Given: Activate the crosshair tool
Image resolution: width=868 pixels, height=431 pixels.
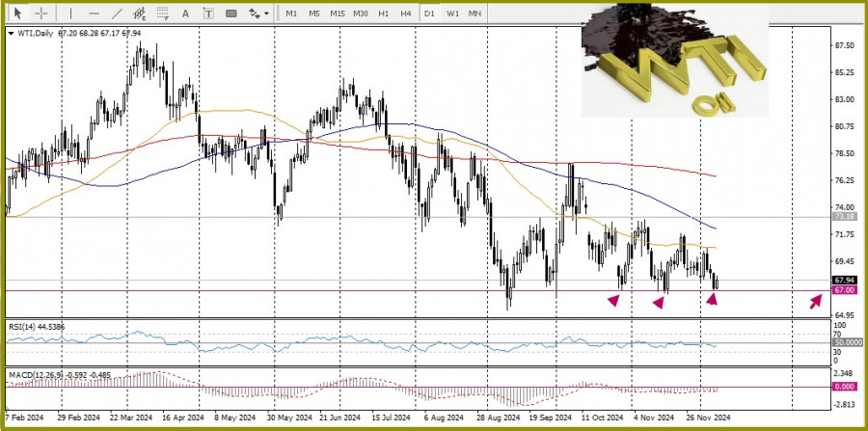Looking at the screenshot, I should point(41,13).
